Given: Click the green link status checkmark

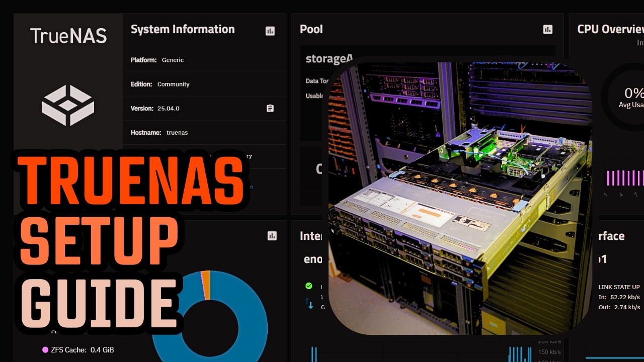Looking at the screenshot, I should 309,286.
